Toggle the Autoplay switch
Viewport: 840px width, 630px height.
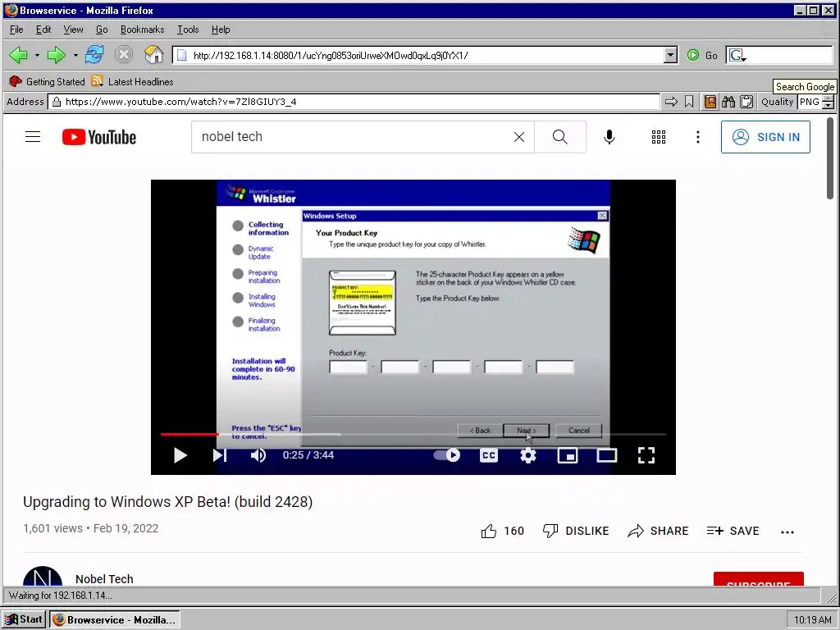[447, 455]
